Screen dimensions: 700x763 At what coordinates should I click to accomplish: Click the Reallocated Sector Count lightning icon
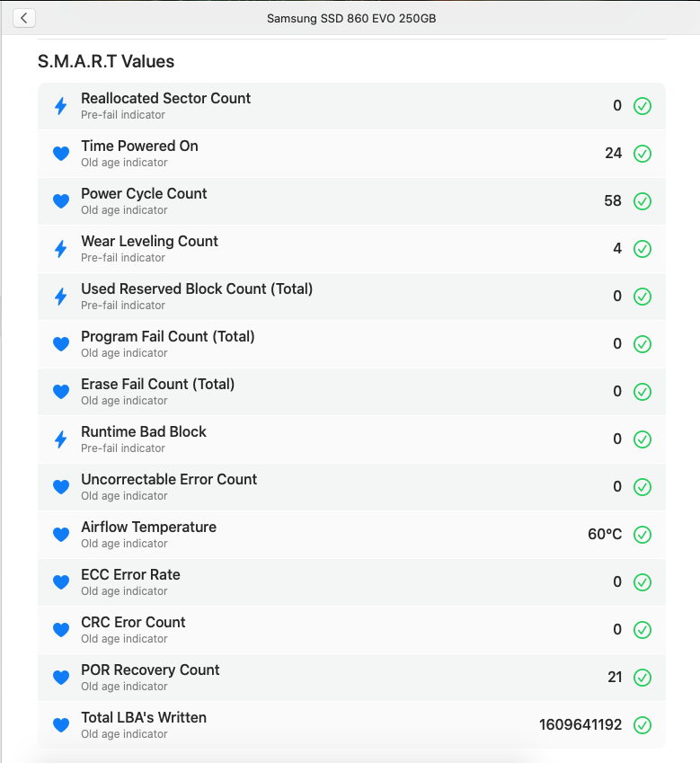pyautogui.click(x=61, y=106)
